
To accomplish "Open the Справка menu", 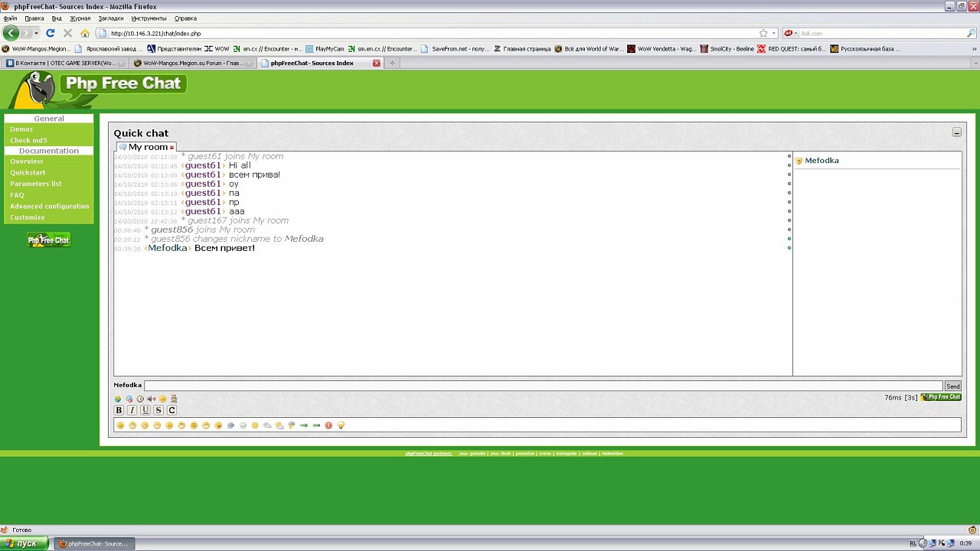I will pos(185,18).
